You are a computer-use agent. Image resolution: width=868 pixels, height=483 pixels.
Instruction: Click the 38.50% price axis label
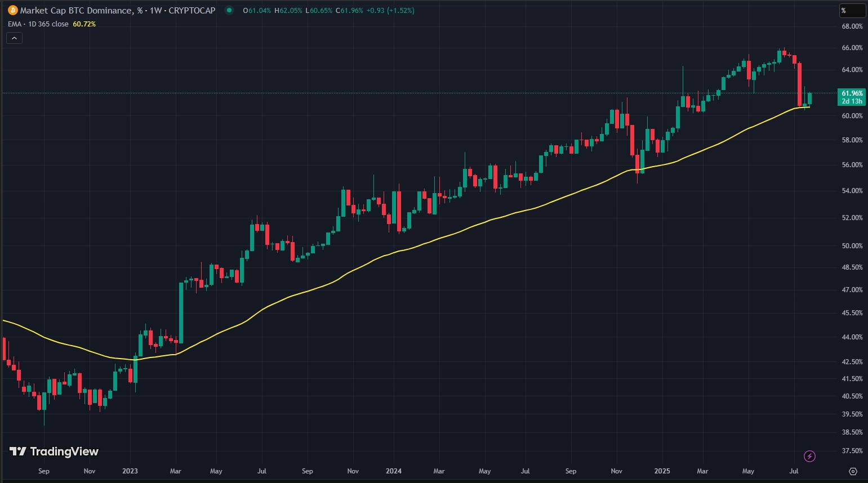coord(852,432)
